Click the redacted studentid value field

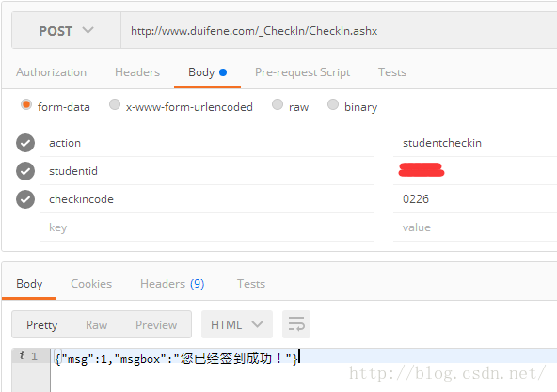[x=475, y=171]
